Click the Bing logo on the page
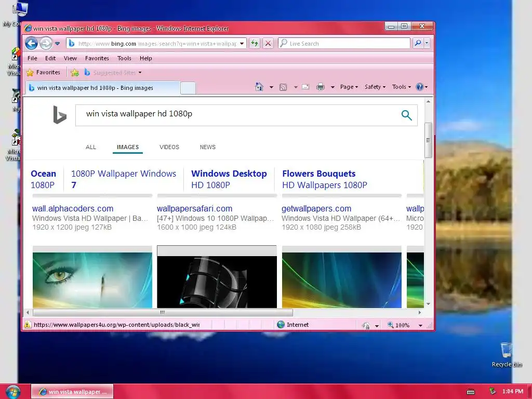The height and width of the screenshot is (399, 532). click(59, 115)
